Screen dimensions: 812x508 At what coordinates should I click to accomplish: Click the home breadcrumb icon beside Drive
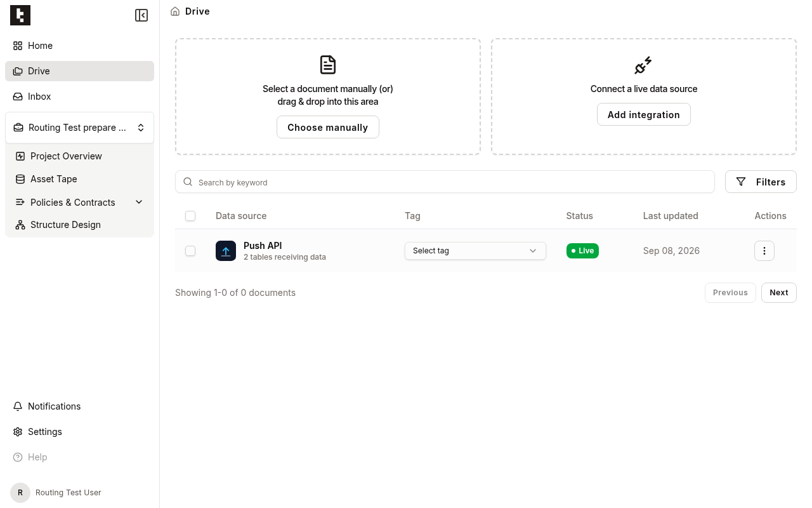click(x=175, y=11)
